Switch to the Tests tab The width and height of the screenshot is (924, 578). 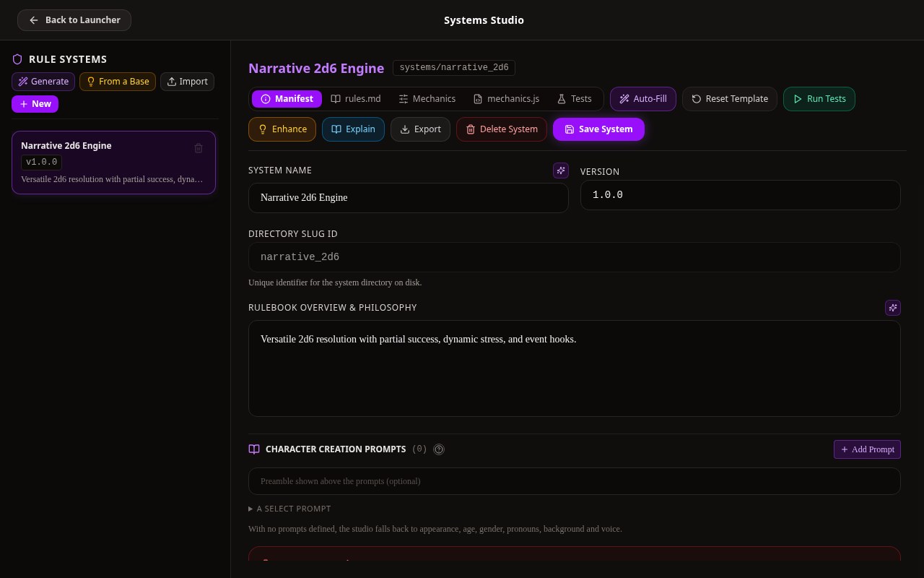(575, 99)
